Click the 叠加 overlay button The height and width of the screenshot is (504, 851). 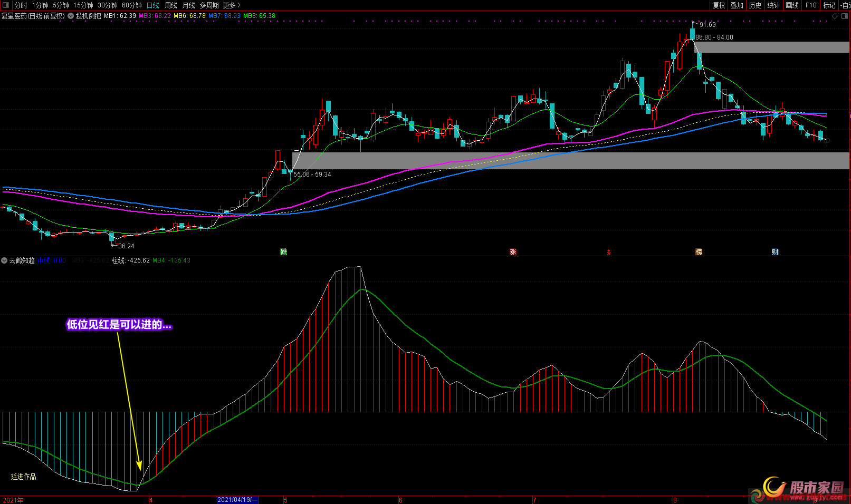[737, 5]
